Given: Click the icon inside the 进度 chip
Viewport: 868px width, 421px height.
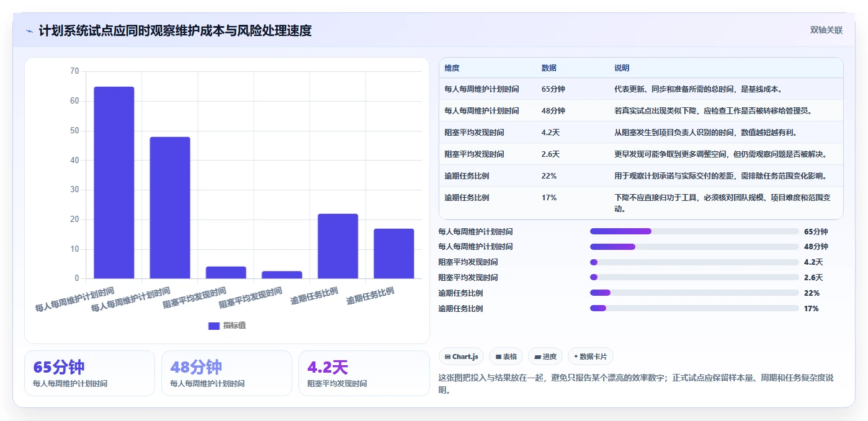Looking at the screenshot, I should 537,357.
